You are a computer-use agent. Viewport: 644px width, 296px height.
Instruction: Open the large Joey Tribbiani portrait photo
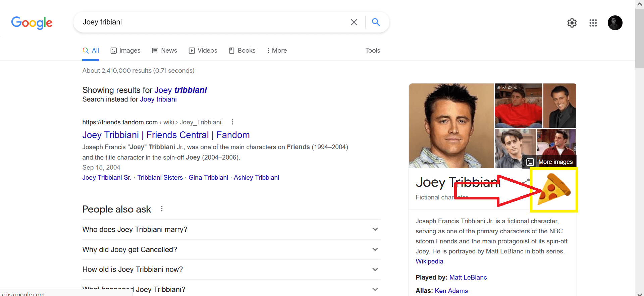point(451,126)
